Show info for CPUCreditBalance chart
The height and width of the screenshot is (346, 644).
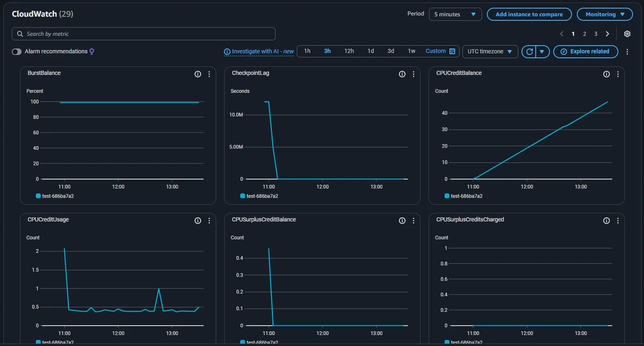606,74
